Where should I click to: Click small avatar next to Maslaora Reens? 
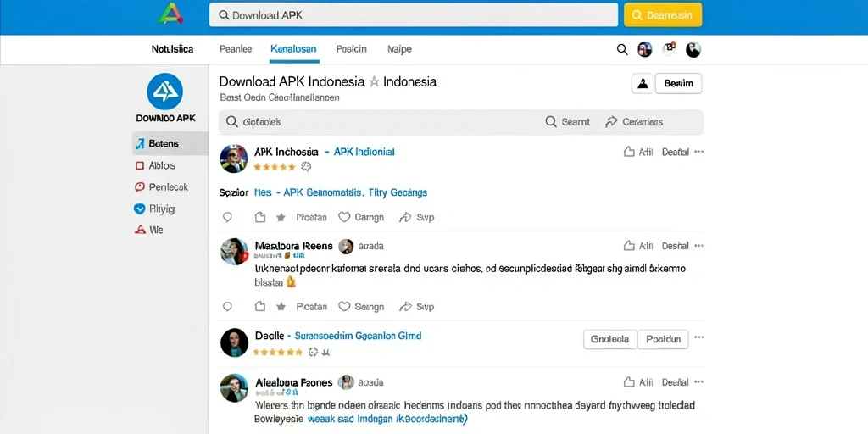(x=346, y=247)
